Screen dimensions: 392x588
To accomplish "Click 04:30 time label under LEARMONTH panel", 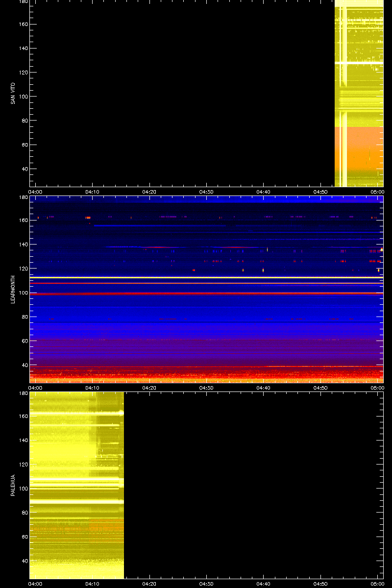I will pos(206,388).
